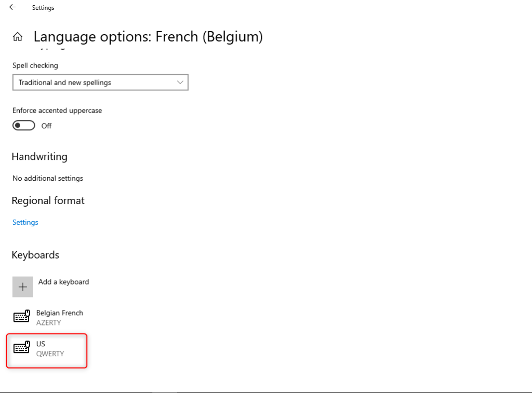Select the Belgian French keyboard icon
This screenshot has height=393, width=532.
(x=22, y=316)
